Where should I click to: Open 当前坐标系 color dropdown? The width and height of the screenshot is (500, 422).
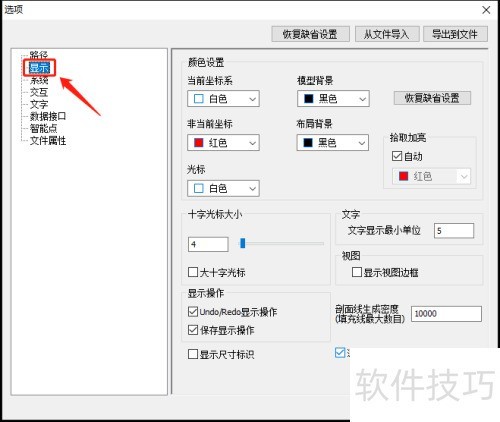[x=223, y=99]
